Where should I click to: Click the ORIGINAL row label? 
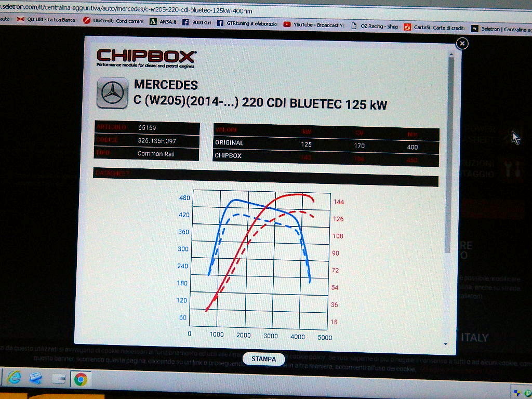coord(229,142)
